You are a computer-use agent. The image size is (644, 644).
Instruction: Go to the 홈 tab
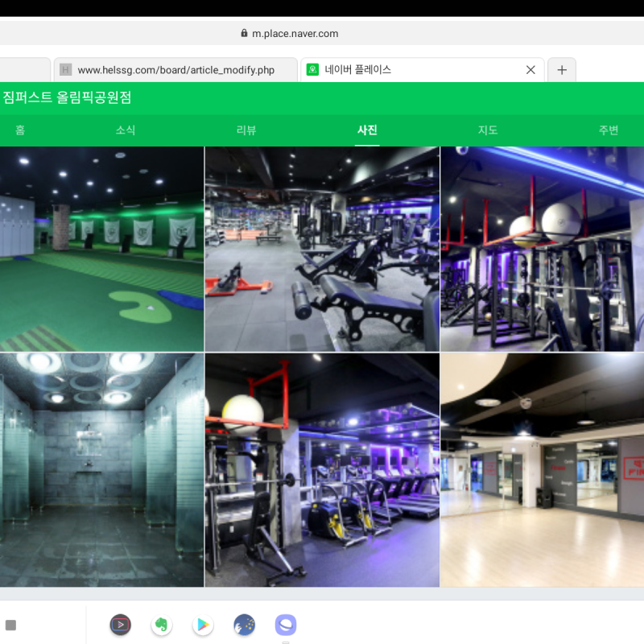20,130
